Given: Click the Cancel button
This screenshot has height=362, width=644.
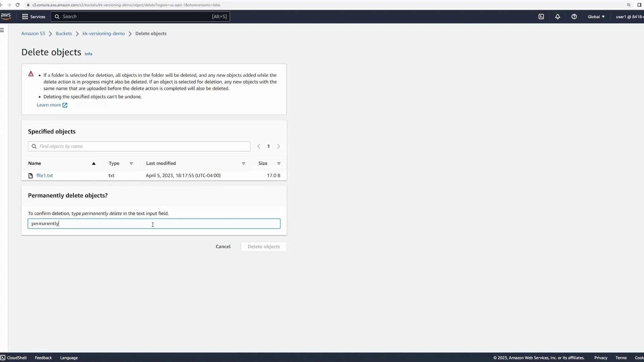Looking at the screenshot, I should [x=223, y=247].
